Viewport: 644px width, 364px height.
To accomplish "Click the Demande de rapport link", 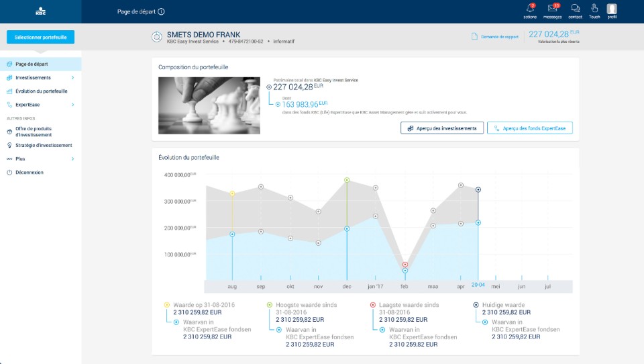I will point(499,37).
